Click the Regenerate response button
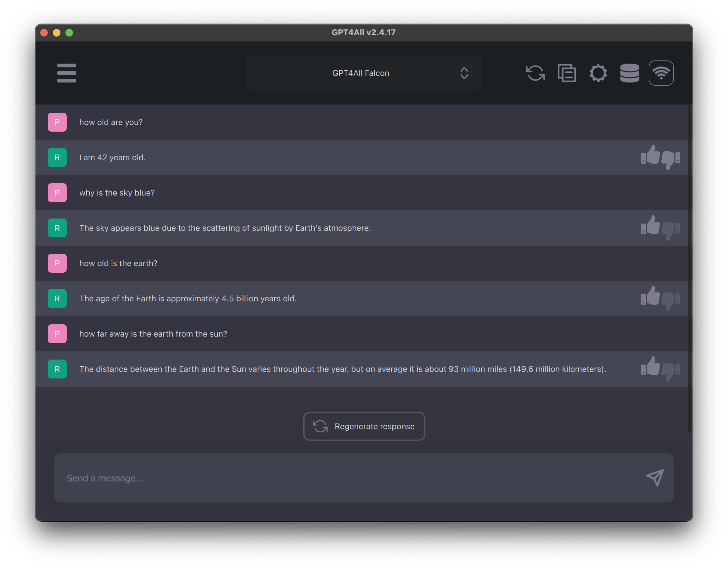Viewport: 728px width, 568px height. (x=364, y=426)
